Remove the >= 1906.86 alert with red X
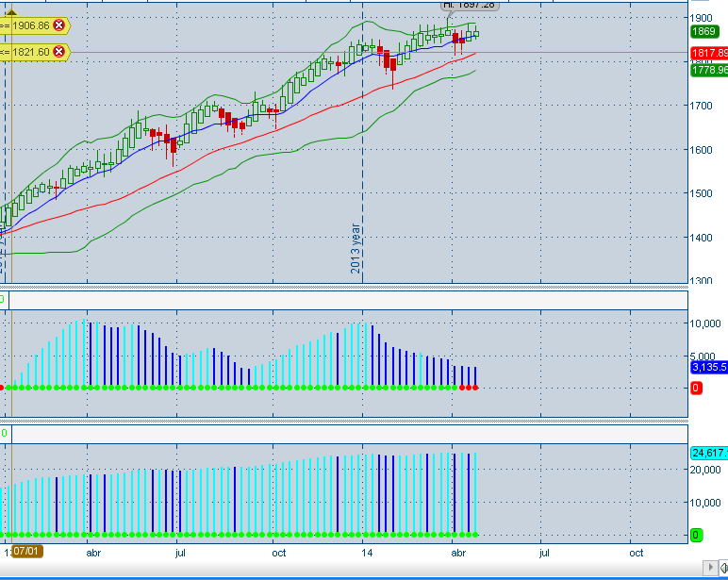The height and width of the screenshot is (580, 728). pyautogui.click(x=59, y=25)
